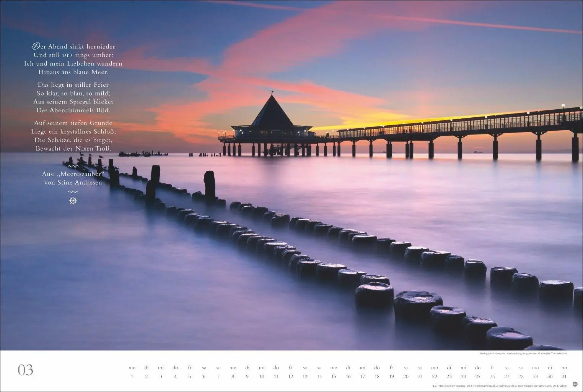
Task: Select day 30 in the calendar row
Action: pos(550,376)
